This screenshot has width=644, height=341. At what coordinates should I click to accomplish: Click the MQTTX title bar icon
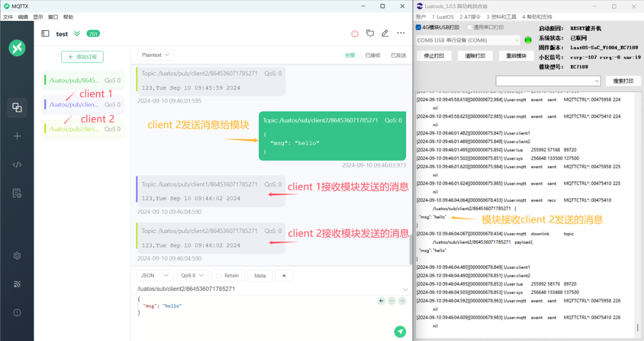7,6
